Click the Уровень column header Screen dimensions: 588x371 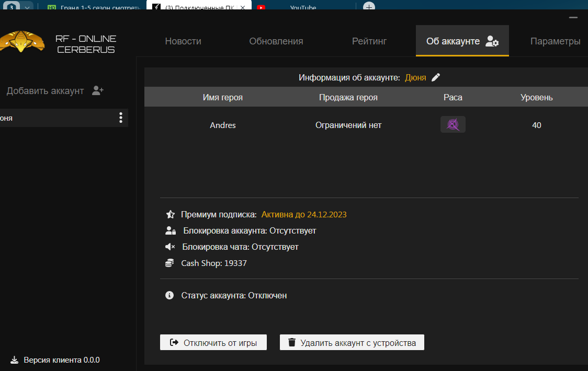pyautogui.click(x=537, y=97)
